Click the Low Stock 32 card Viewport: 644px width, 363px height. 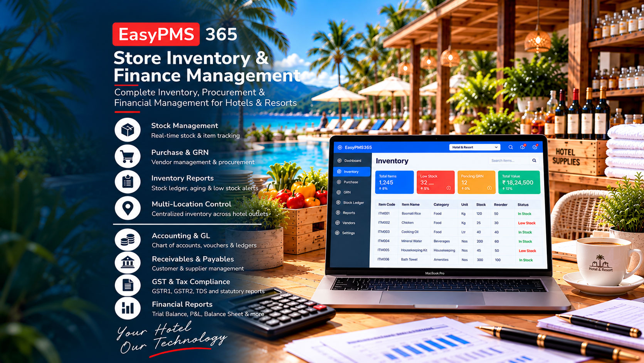coord(435,182)
